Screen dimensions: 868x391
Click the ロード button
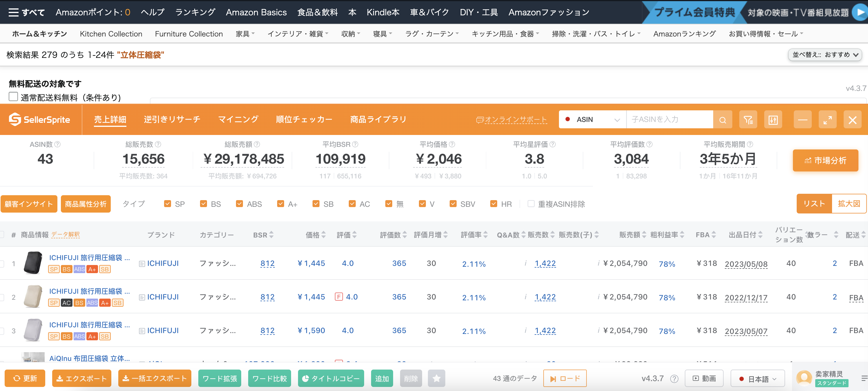tap(565, 379)
